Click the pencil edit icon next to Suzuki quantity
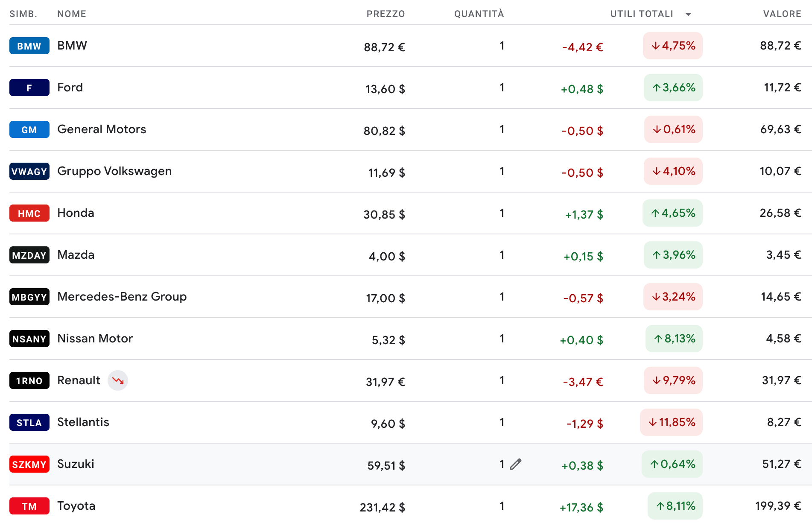Viewport: 812px width, 526px height. 516,464
